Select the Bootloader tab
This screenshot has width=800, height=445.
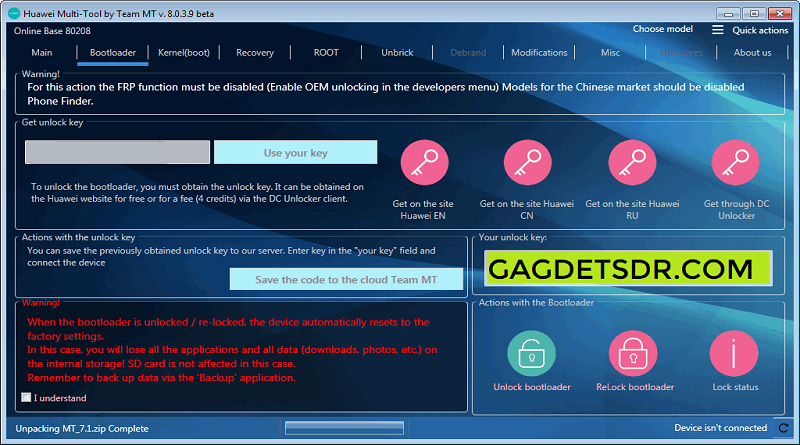(x=113, y=53)
